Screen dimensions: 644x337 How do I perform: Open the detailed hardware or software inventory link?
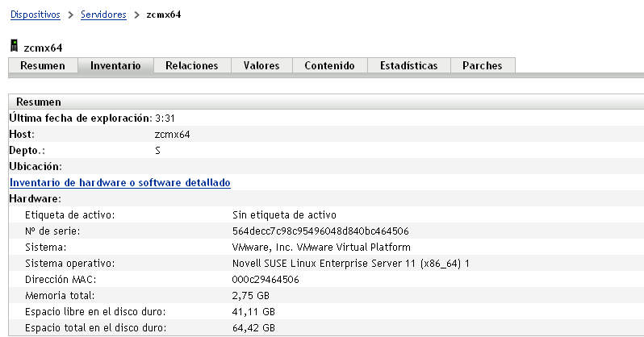pyautogui.click(x=119, y=183)
